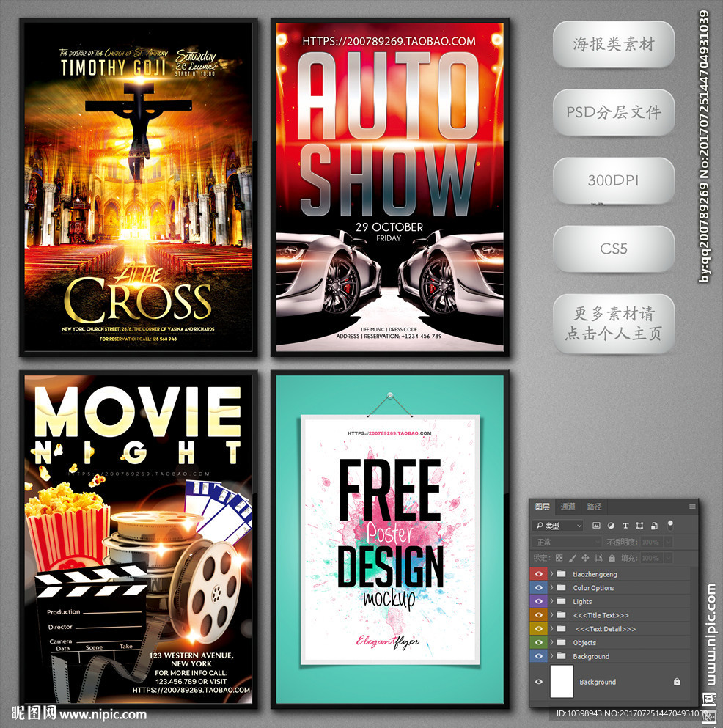Select the Color Options layer name
723x728 pixels.
point(593,587)
